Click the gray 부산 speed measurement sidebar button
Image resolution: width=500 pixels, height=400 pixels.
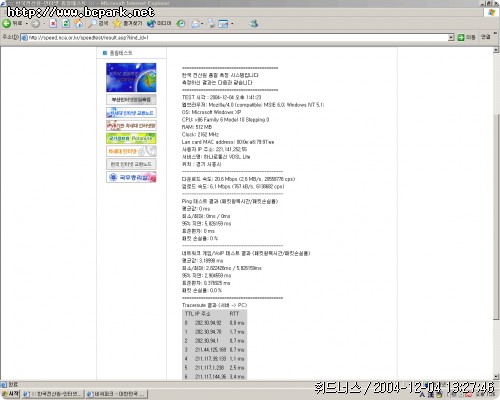(131, 99)
